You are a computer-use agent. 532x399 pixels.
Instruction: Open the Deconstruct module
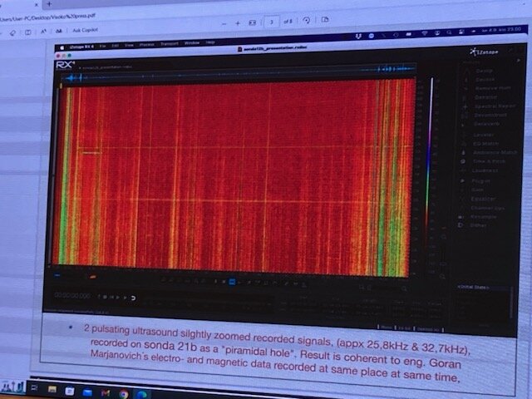pyautogui.click(x=490, y=115)
